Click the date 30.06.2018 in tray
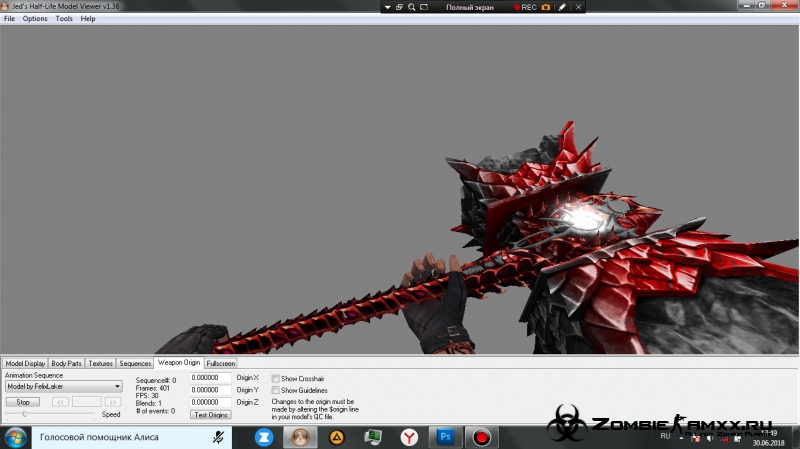 (x=768, y=443)
